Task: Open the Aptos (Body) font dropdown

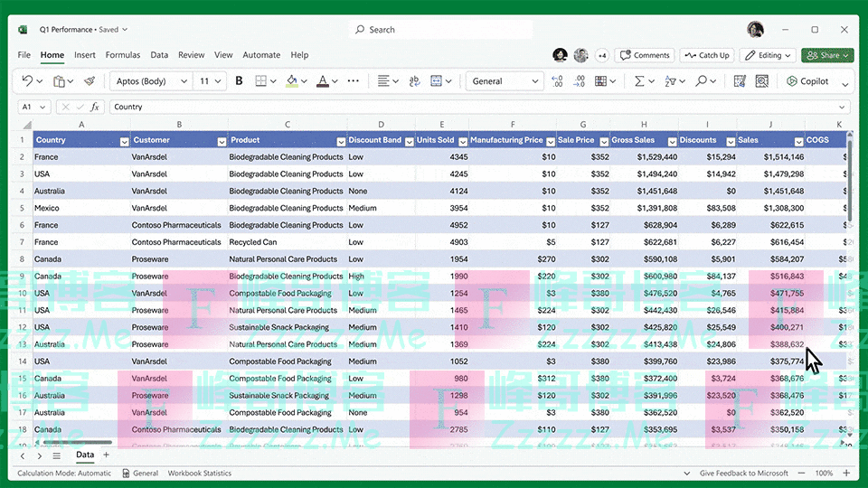Action: pos(184,81)
